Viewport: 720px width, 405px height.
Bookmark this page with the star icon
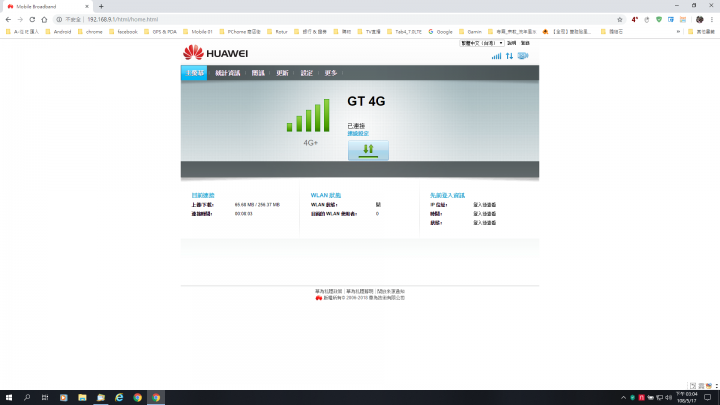(619, 19)
